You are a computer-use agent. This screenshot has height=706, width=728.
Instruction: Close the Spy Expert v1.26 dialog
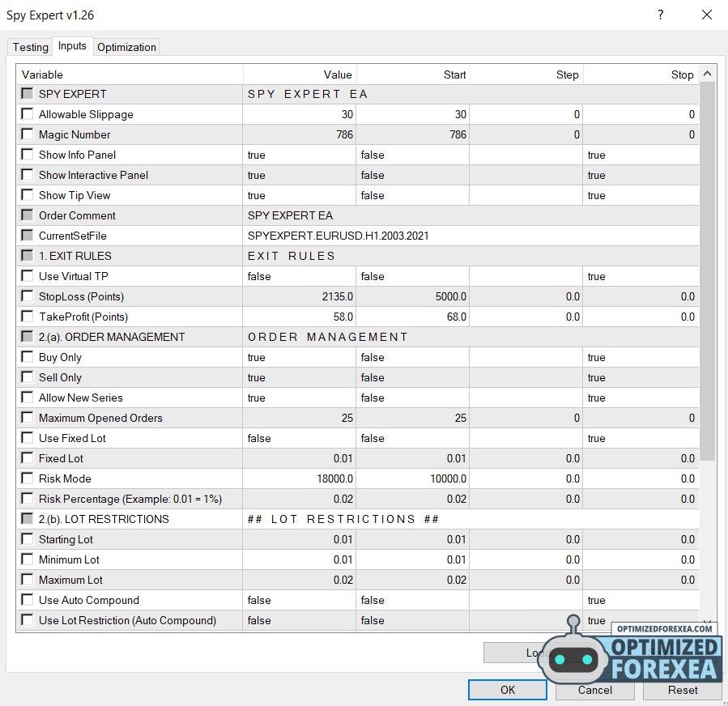tap(707, 15)
